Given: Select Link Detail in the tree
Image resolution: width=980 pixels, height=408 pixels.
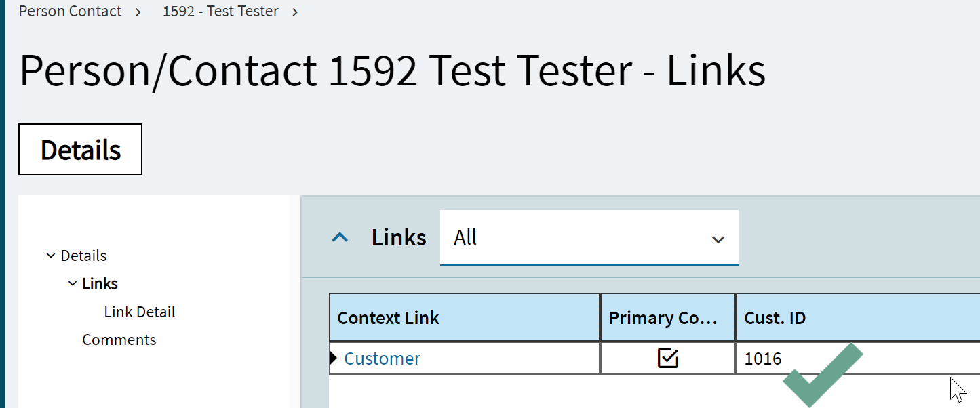Looking at the screenshot, I should [140, 312].
